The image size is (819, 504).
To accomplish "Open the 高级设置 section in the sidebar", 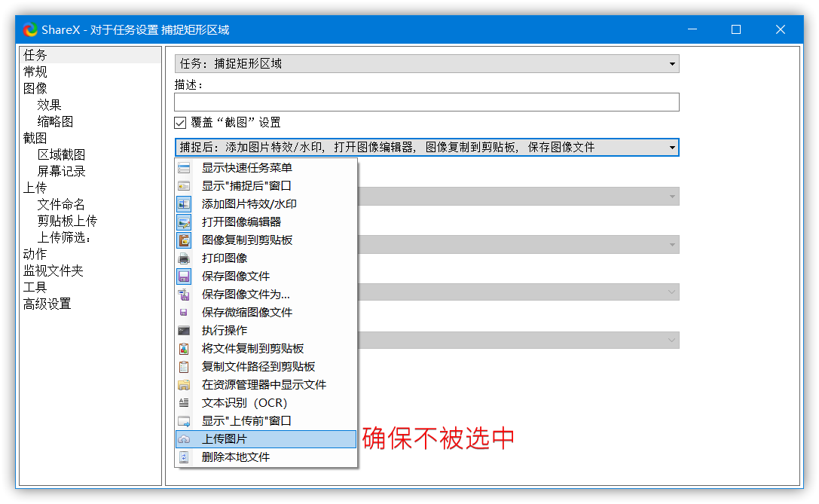I will [x=49, y=304].
